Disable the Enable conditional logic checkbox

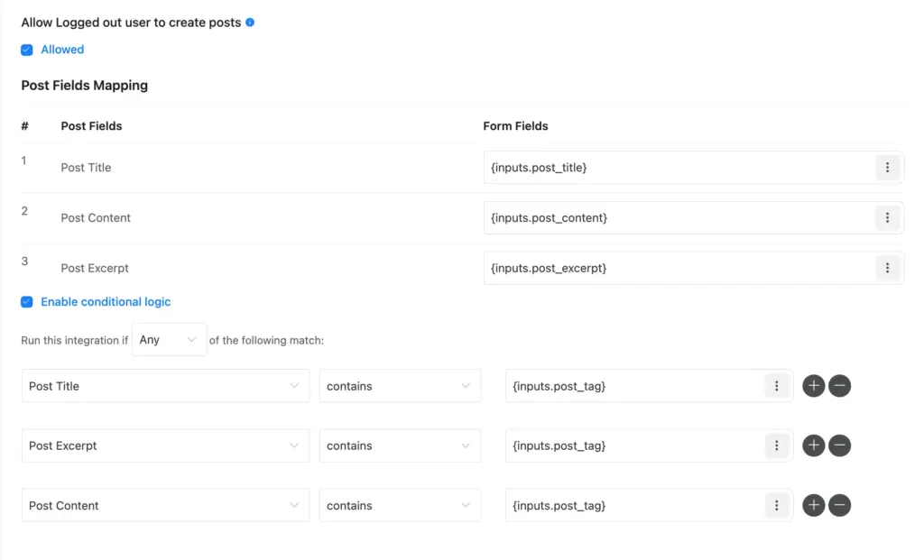pyautogui.click(x=26, y=302)
